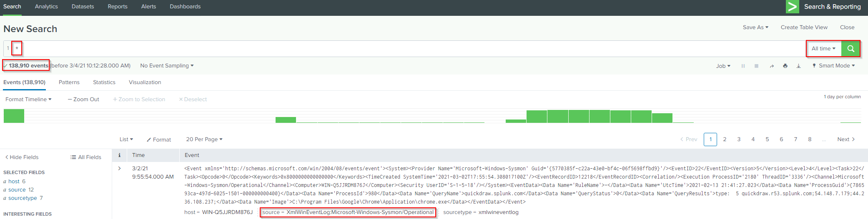Share the search job results

771,66
